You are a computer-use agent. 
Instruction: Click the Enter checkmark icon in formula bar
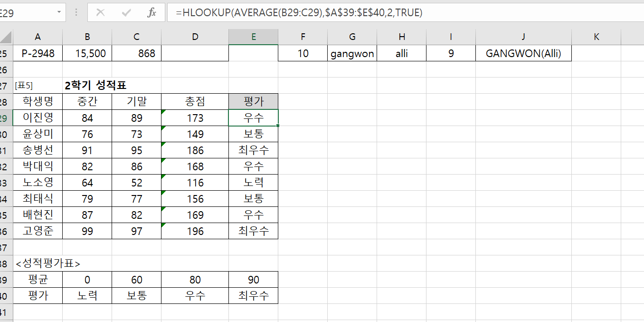point(126,13)
